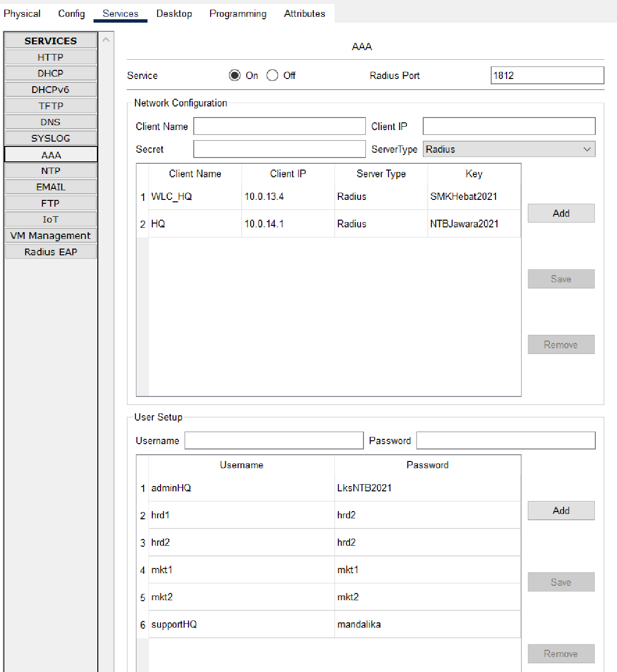The height and width of the screenshot is (672, 617).
Task: Open VM Management settings
Action: [x=50, y=236]
